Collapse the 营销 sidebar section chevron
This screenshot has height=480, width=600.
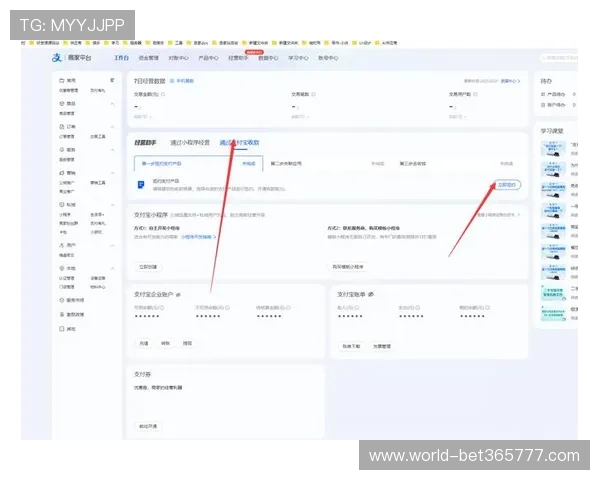click(x=112, y=173)
